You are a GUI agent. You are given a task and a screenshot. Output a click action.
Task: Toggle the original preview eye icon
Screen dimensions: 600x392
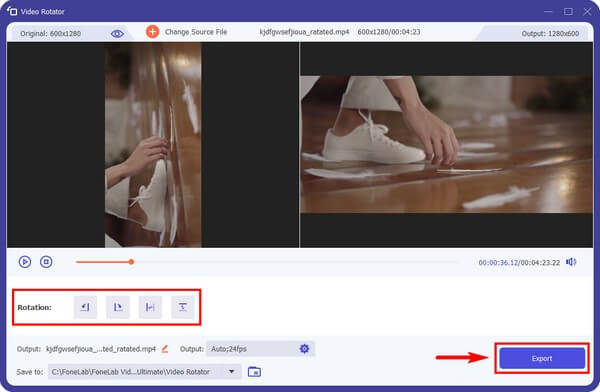[x=117, y=34]
